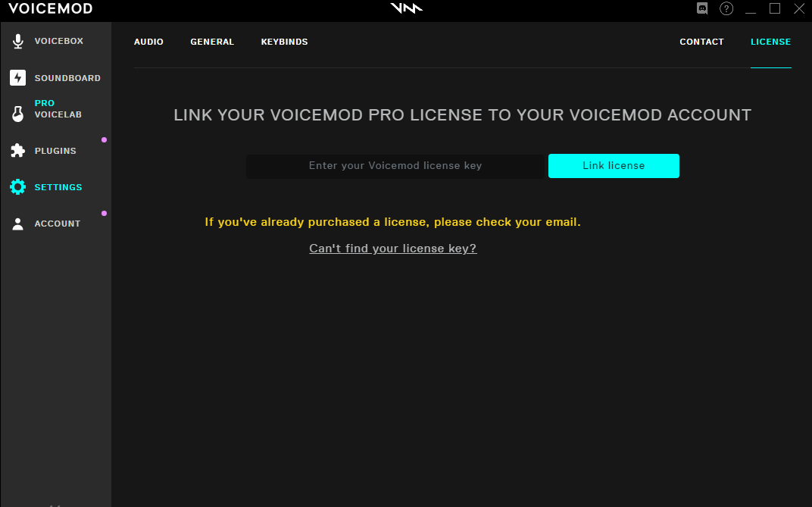The width and height of the screenshot is (812, 507).
Task: Open the Discord chat icon in title bar
Action: tap(702, 9)
